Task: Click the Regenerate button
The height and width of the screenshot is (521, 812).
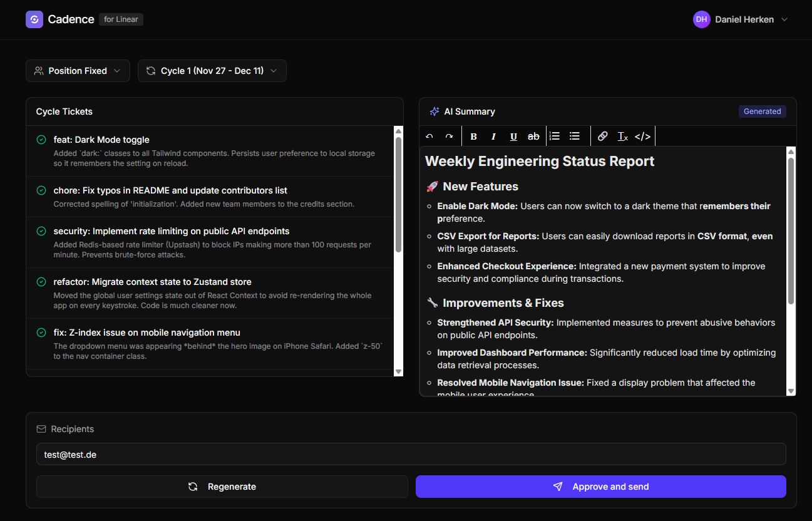Action: (x=222, y=487)
